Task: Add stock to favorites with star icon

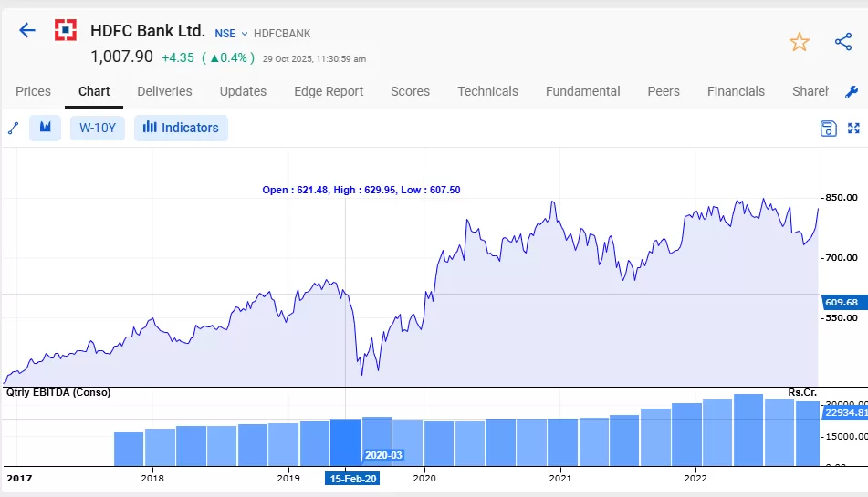Action: [799, 42]
